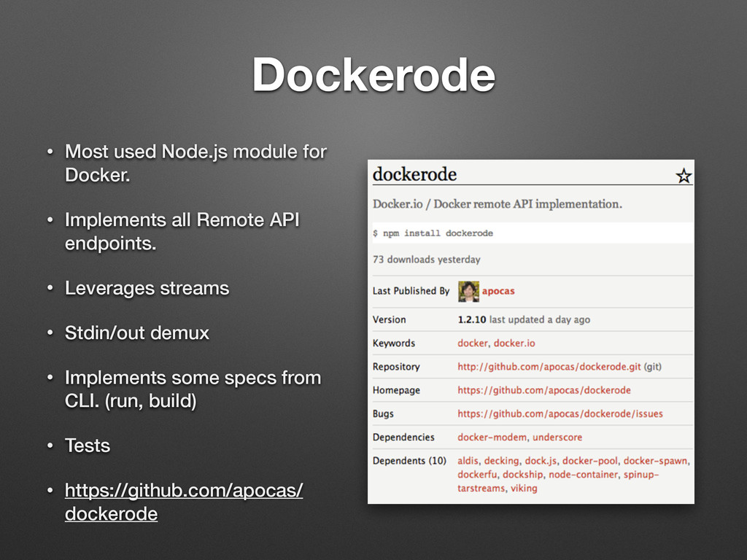Click 'Implements some specs from CLI' bullet

coord(193,389)
